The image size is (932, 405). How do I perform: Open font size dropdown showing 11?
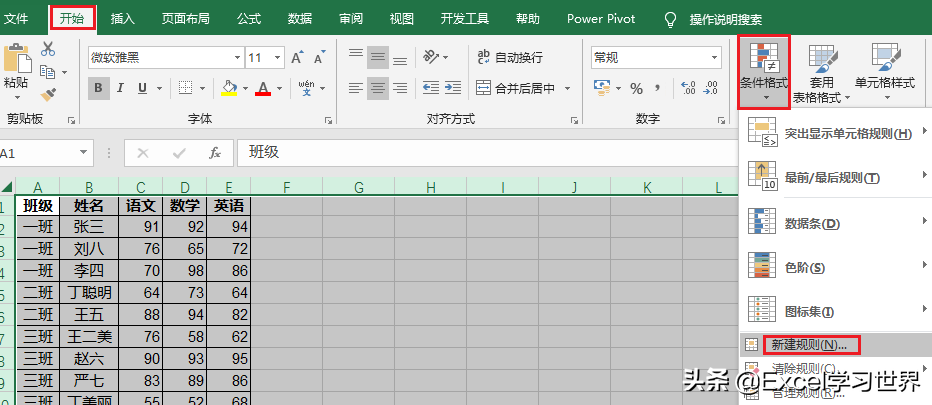(x=279, y=58)
